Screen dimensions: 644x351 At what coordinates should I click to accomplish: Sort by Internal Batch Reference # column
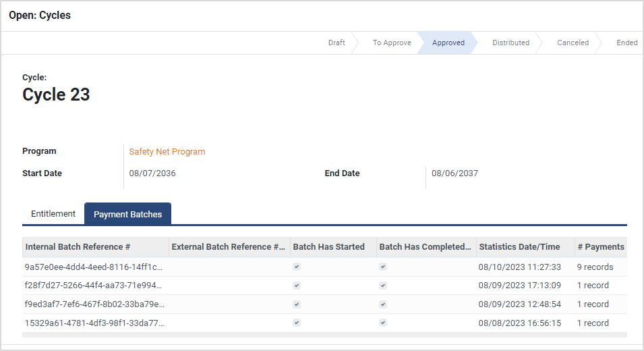coord(78,247)
